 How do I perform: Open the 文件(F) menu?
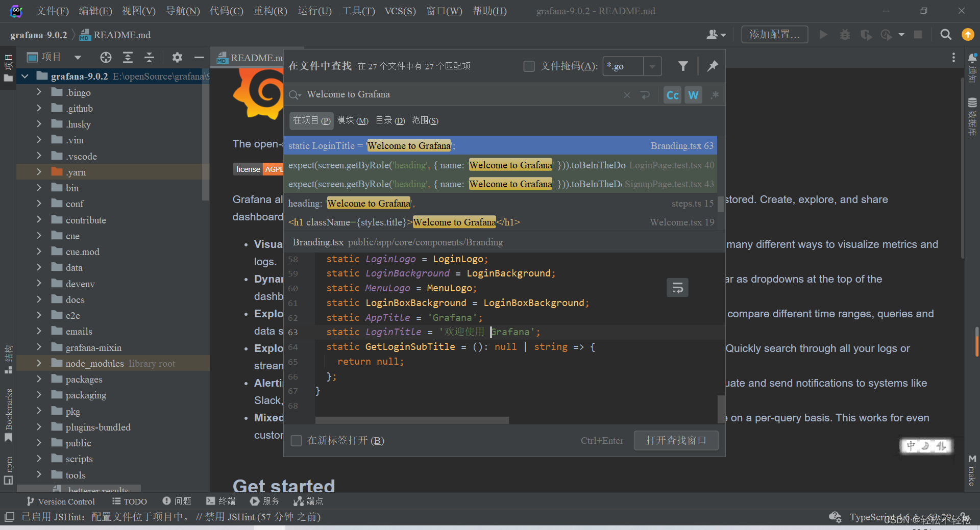pos(53,11)
